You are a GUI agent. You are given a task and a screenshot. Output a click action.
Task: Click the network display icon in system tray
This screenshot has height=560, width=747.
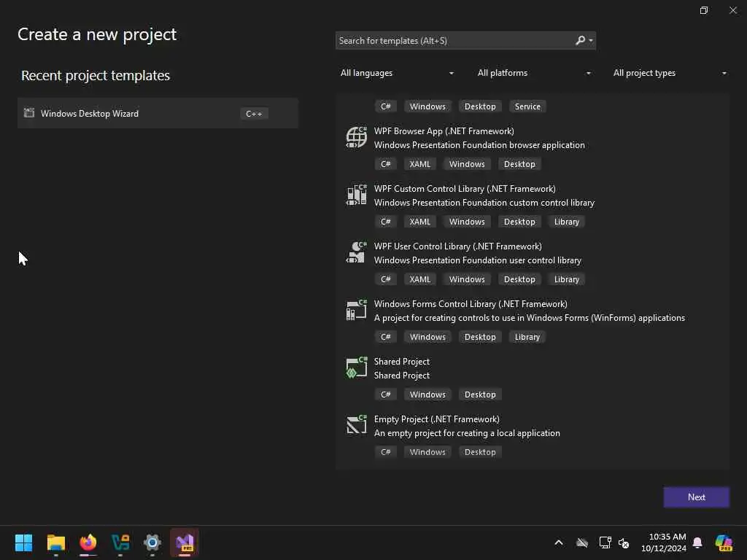pos(605,542)
